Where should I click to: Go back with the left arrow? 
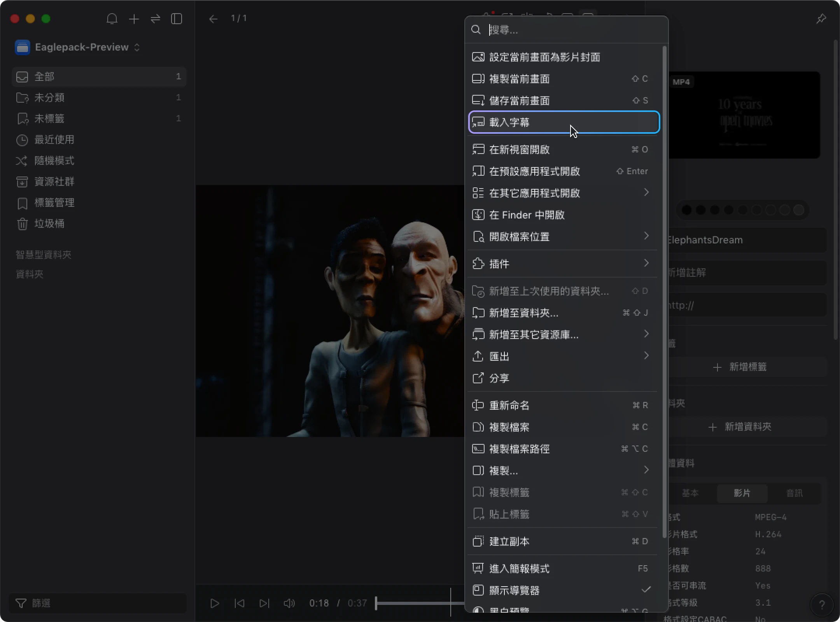click(213, 19)
